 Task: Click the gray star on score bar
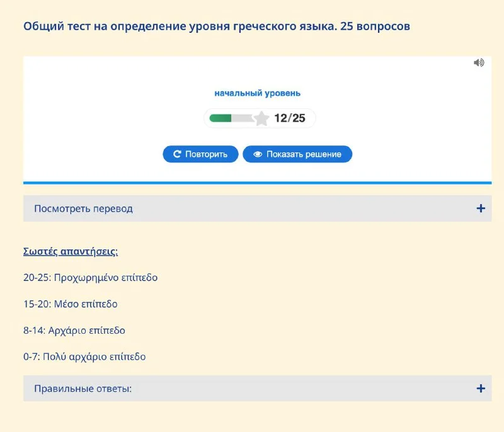pyautogui.click(x=261, y=118)
